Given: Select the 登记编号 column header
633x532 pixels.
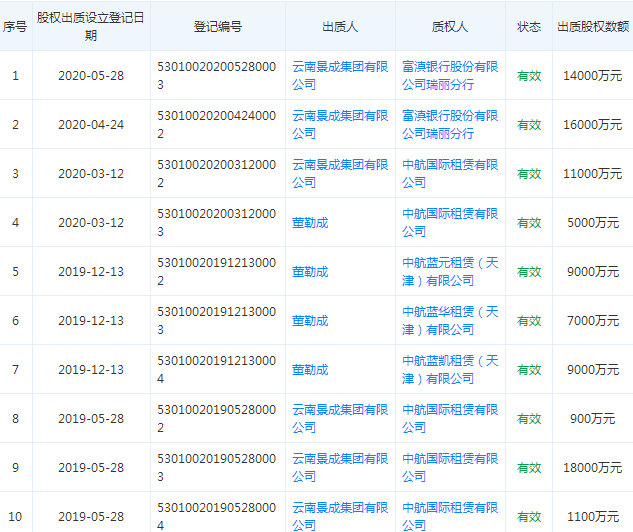Looking at the screenshot, I should [218, 27].
